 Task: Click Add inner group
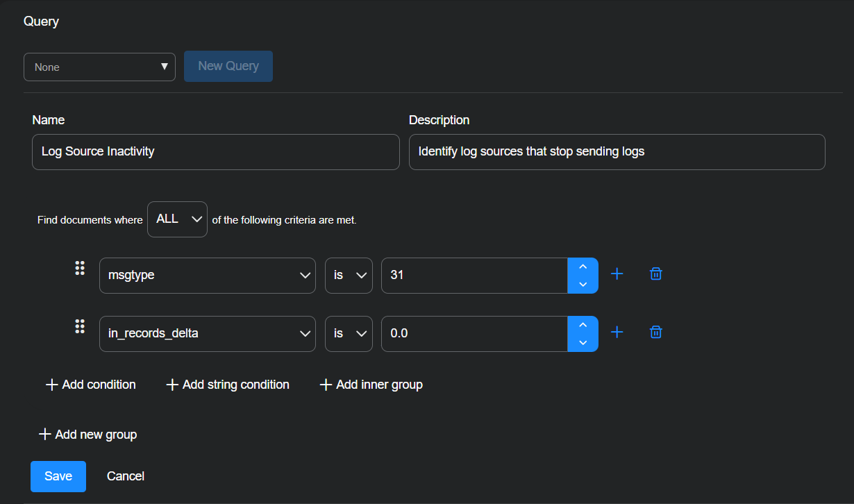click(x=371, y=384)
